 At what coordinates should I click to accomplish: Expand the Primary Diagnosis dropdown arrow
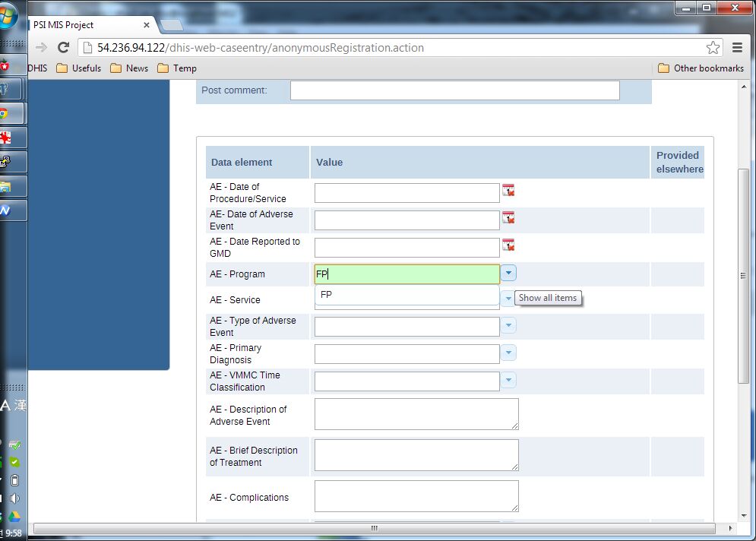point(508,353)
